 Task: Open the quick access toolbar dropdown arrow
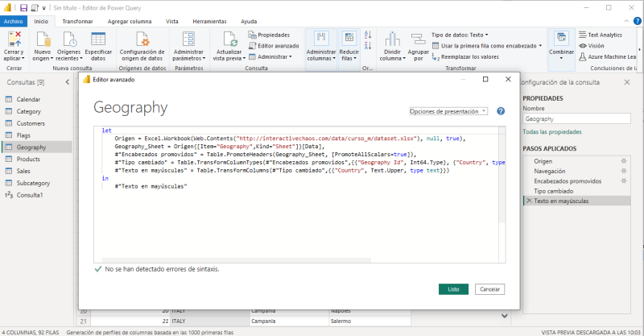44,8
